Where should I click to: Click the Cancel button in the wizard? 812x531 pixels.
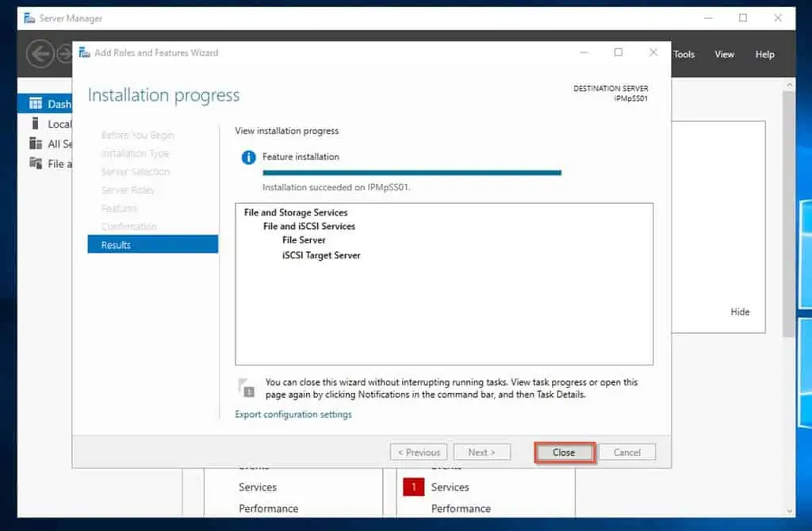(627, 453)
